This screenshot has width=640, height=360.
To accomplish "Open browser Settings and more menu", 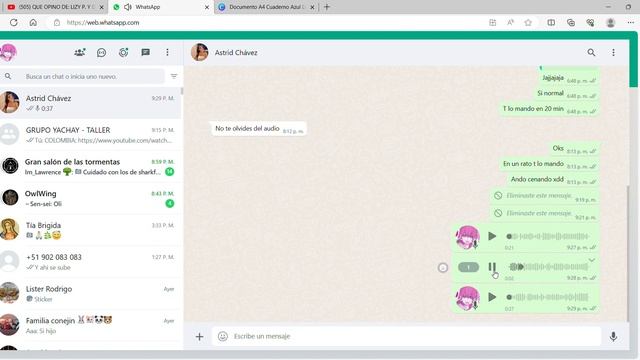I will [631, 22].
